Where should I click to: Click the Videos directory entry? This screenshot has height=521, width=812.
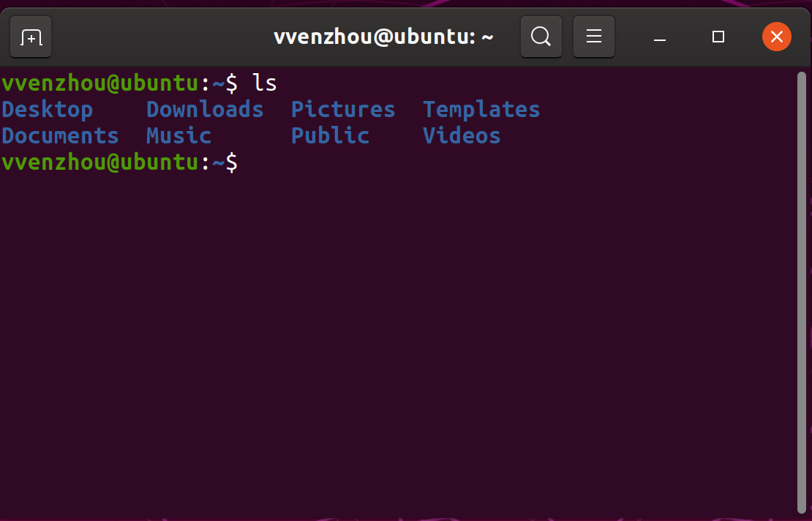point(462,136)
